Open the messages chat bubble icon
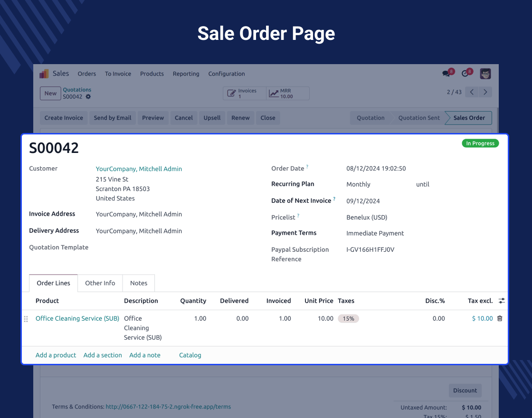Image resolution: width=532 pixels, height=418 pixels. tap(446, 74)
